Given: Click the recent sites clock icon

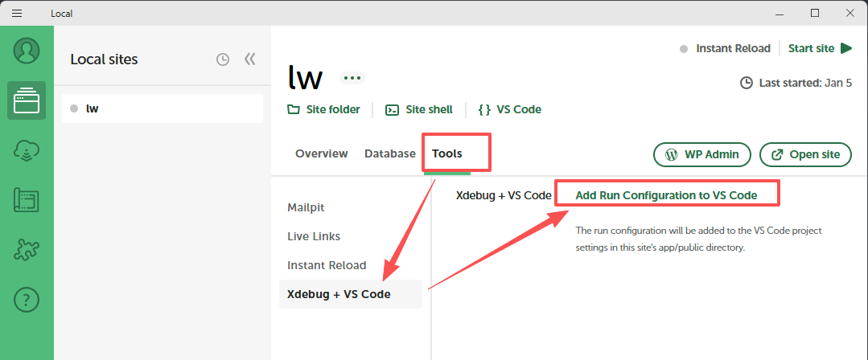Looking at the screenshot, I should click(x=223, y=59).
